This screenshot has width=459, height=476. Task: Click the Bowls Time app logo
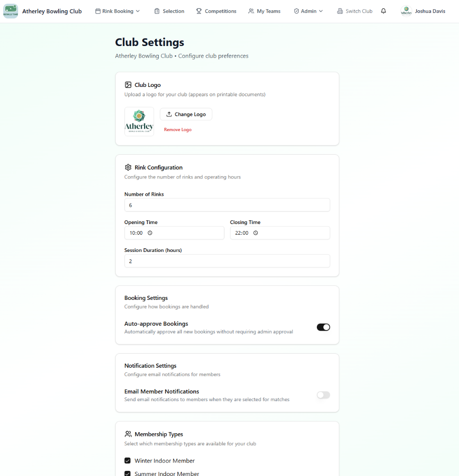[x=11, y=11]
